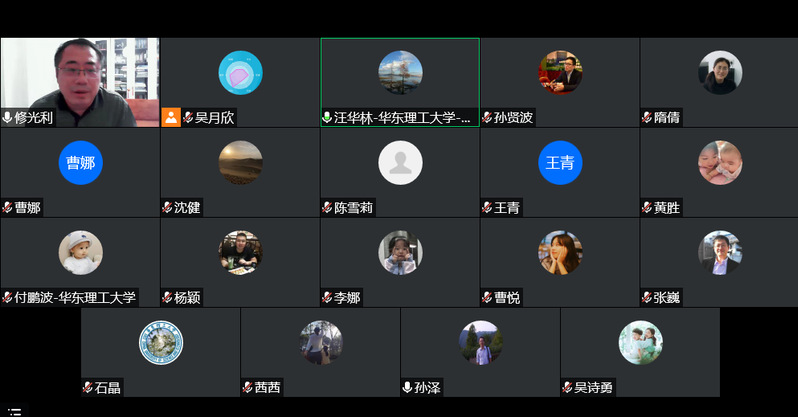Click 汪华林's lake landscape avatar
The image size is (798, 417).
[400, 72]
